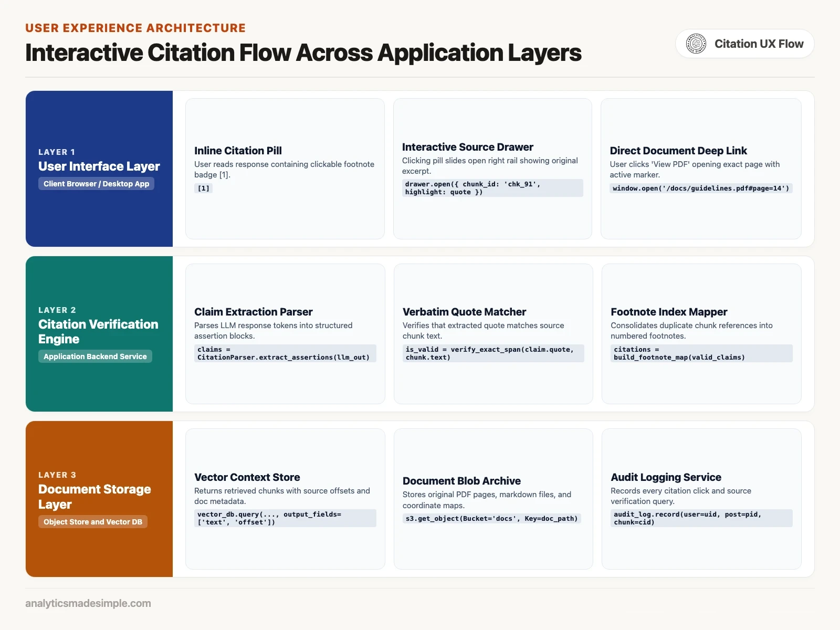Image resolution: width=840 pixels, height=630 pixels.
Task: Click the verify_exact_span code snippet
Action: (x=493, y=353)
